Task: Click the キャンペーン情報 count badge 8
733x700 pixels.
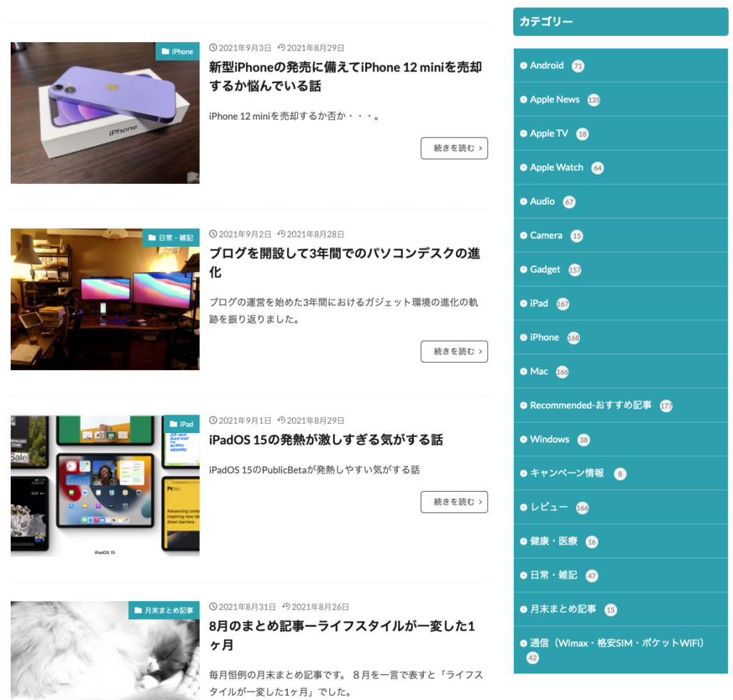Action: (x=620, y=474)
